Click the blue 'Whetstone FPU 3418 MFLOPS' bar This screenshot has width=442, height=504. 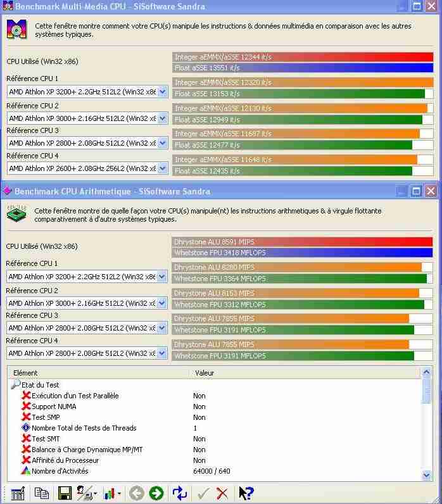point(302,253)
